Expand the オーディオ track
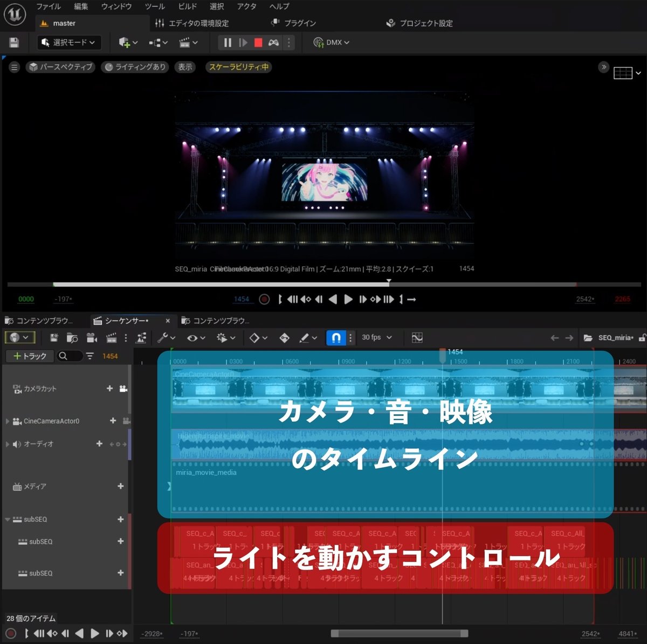The width and height of the screenshot is (647, 644). pos(7,444)
